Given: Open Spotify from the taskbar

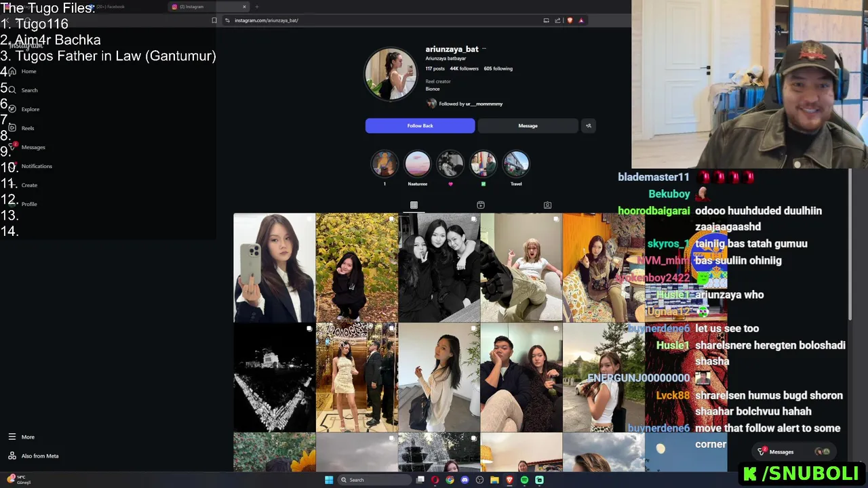Looking at the screenshot, I should coord(524,480).
